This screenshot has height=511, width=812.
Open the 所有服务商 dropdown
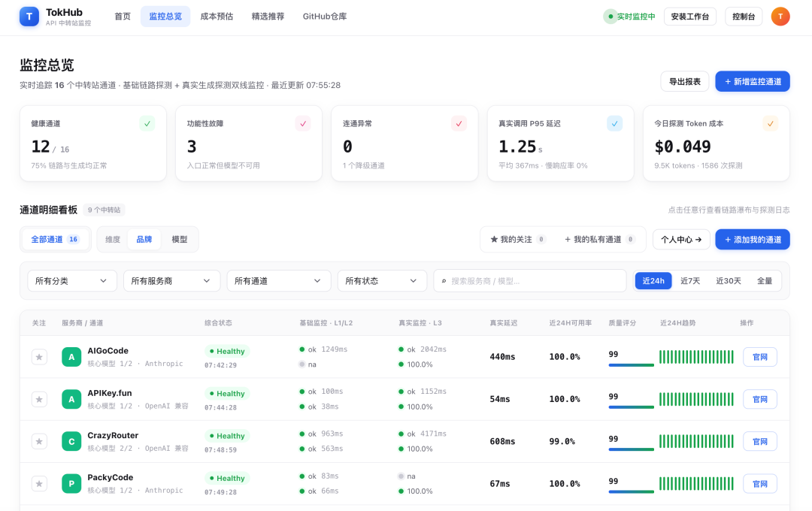[172, 280]
